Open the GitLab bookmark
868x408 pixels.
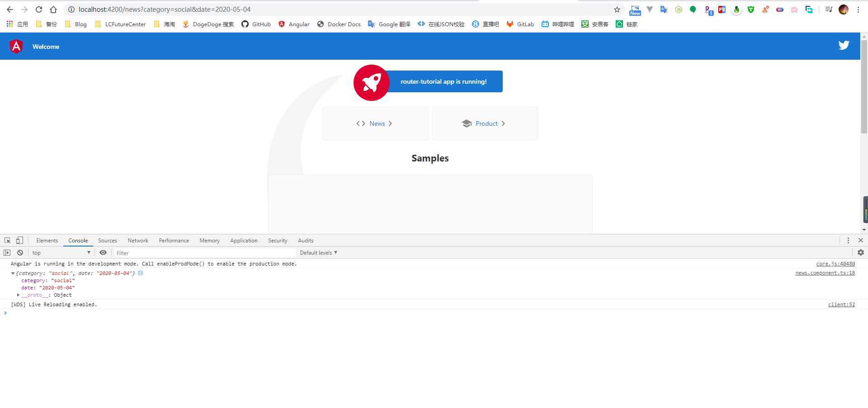pos(520,24)
